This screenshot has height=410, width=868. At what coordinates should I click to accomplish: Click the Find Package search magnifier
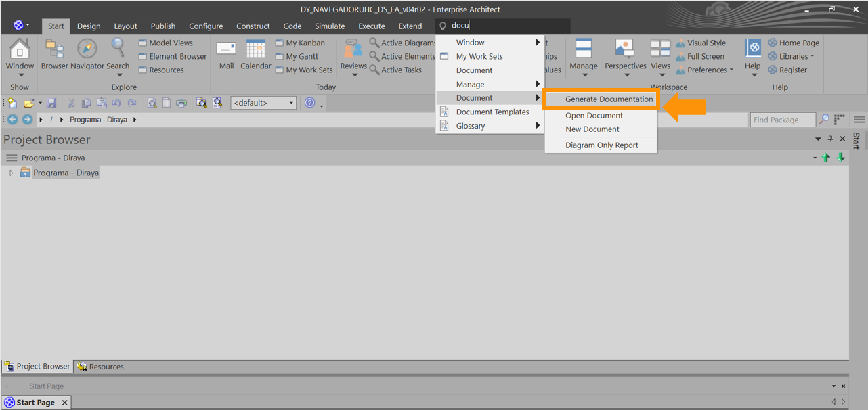pyautogui.click(x=824, y=120)
